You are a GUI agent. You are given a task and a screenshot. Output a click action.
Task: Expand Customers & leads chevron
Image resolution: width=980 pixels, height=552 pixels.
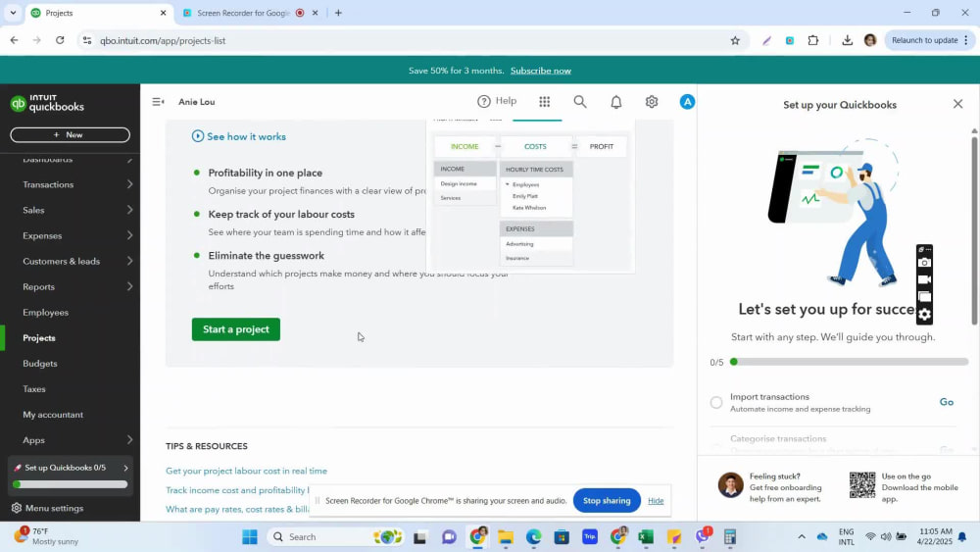point(129,262)
